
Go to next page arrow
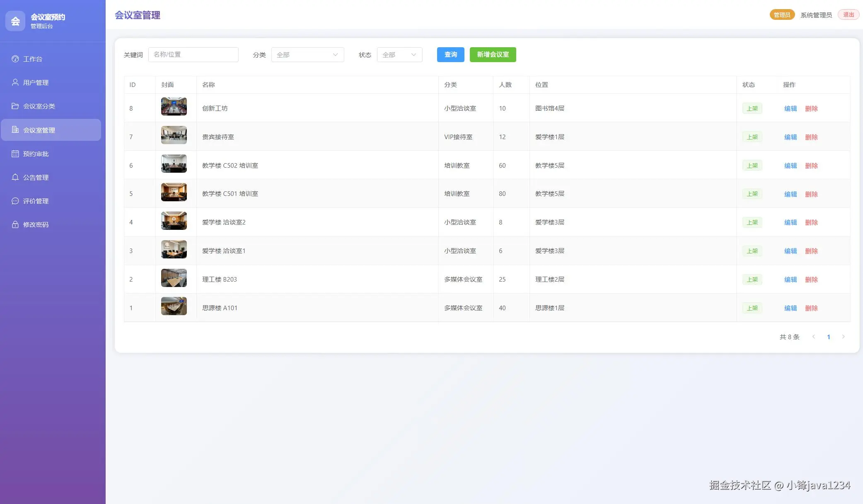(843, 337)
